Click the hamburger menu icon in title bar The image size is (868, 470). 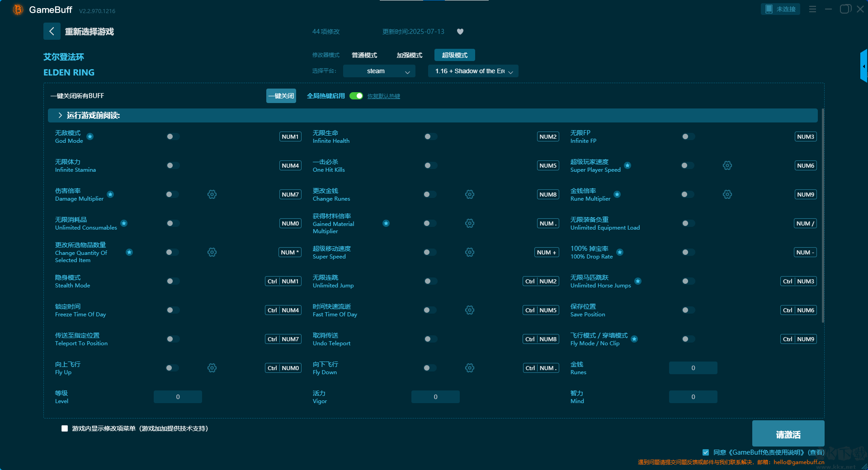tap(812, 9)
